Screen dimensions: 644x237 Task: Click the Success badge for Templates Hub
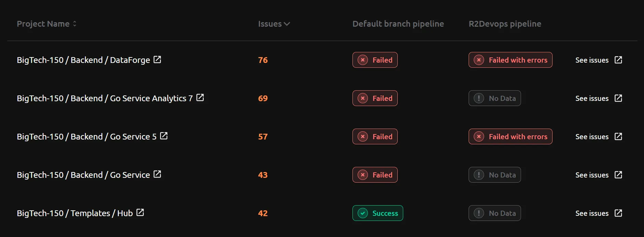(377, 213)
